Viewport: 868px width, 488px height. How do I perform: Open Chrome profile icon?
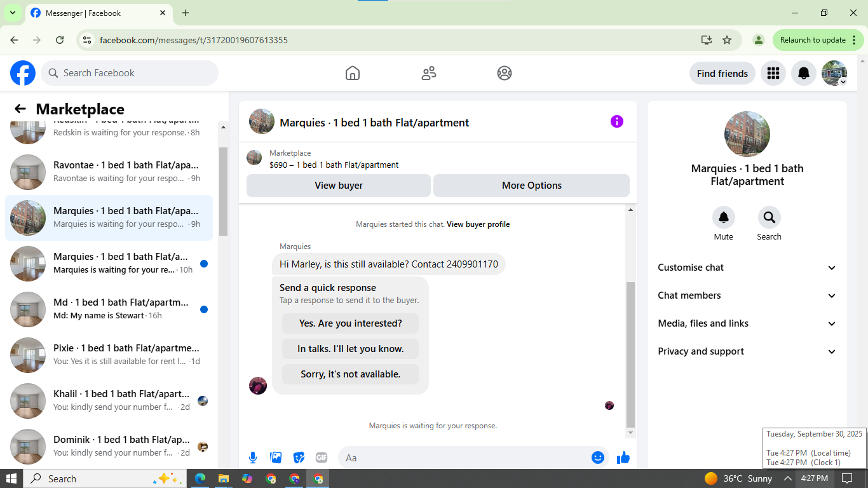pyautogui.click(x=758, y=40)
